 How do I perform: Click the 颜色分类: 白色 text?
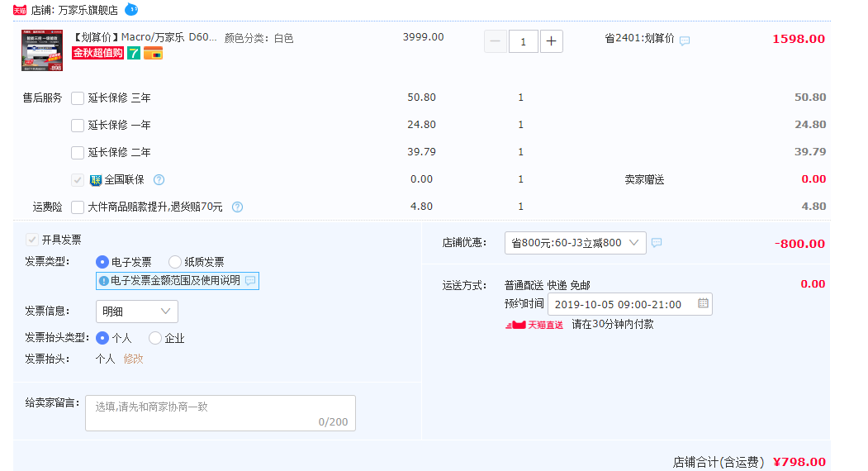259,38
